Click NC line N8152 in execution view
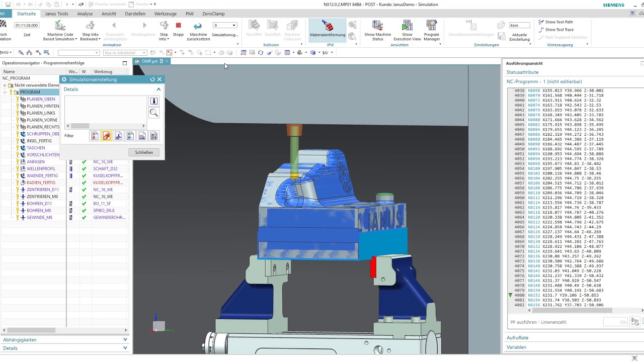The image size is (644, 362). [x=564, y=295]
